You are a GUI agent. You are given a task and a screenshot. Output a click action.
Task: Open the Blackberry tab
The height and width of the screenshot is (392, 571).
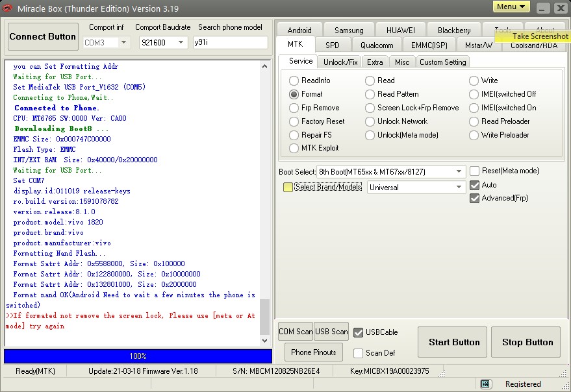(x=453, y=30)
